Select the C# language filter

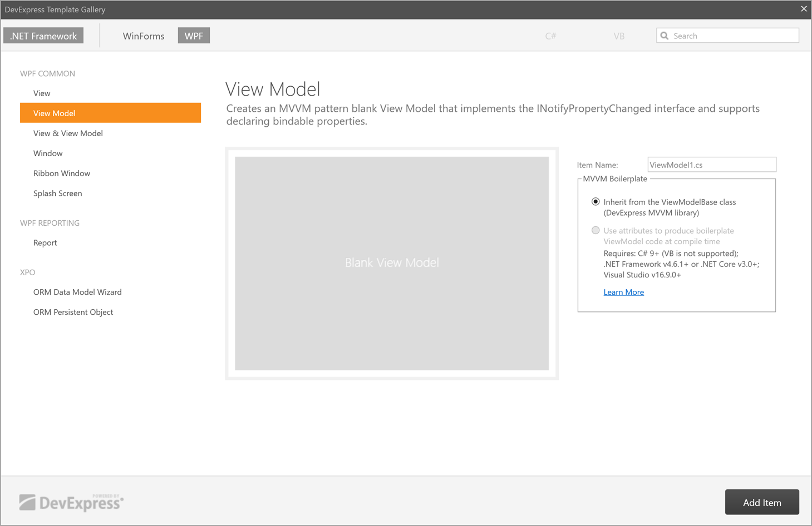[550, 36]
